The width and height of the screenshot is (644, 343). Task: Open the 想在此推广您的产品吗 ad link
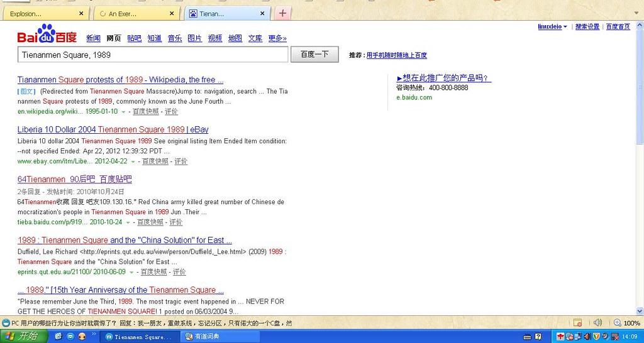click(444, 78)
